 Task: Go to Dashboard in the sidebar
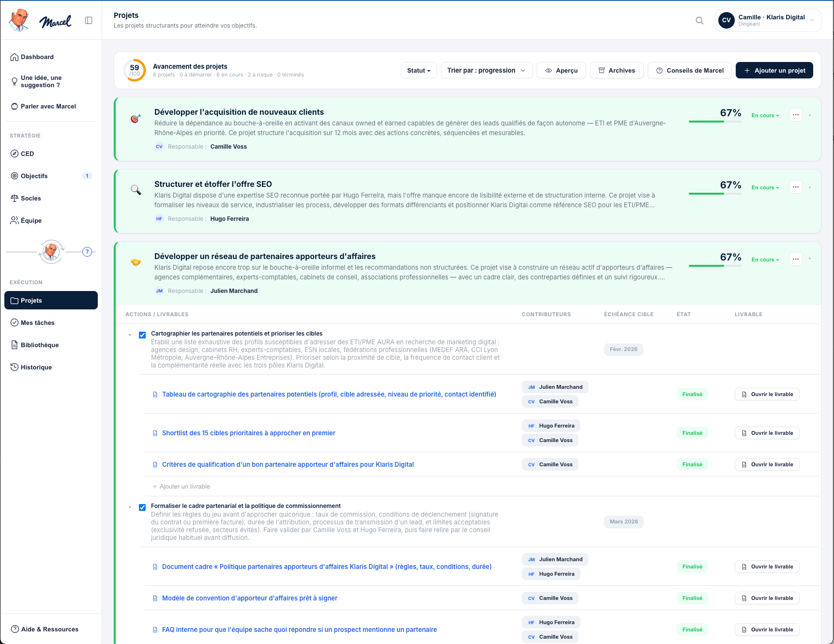click(x=51, y=57)
